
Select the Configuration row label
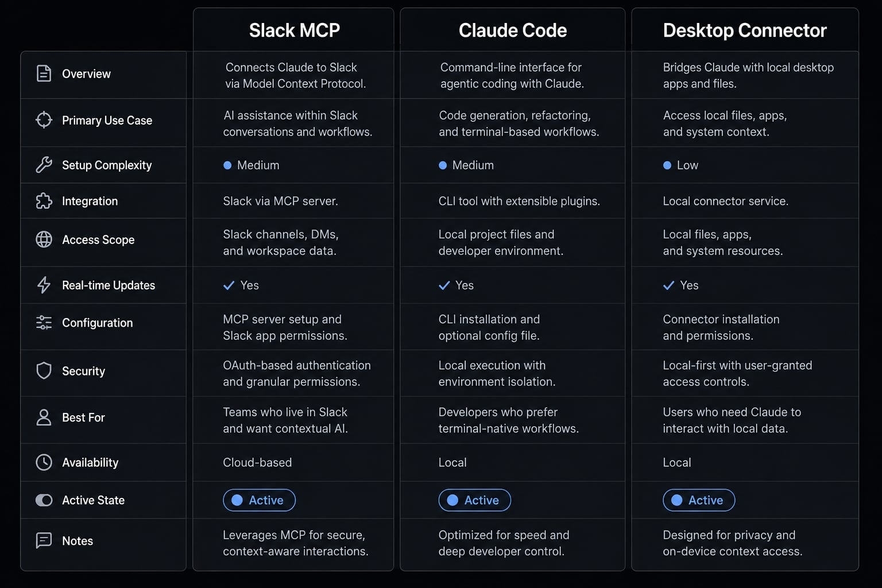(x=97, y=323)
